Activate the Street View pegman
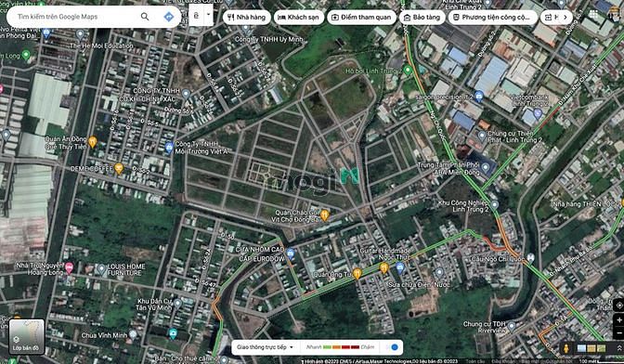624x364 pixels. coord(566,348)
